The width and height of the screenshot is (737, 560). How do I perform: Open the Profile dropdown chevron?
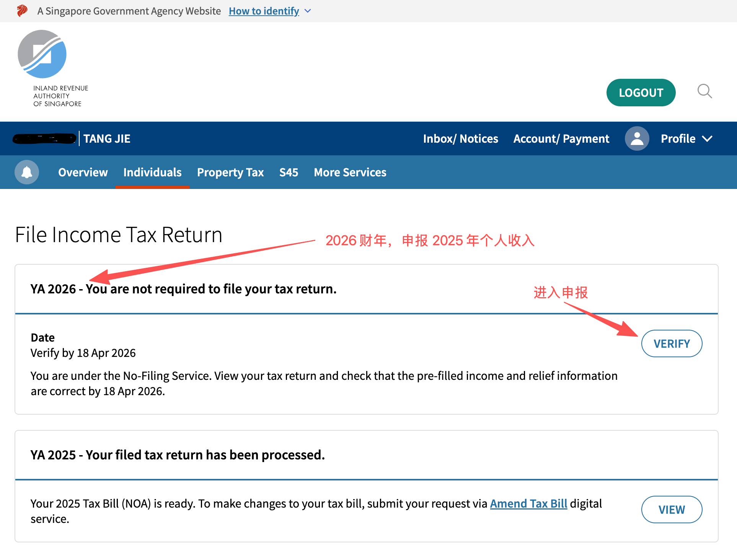click(x=708, y=138)
